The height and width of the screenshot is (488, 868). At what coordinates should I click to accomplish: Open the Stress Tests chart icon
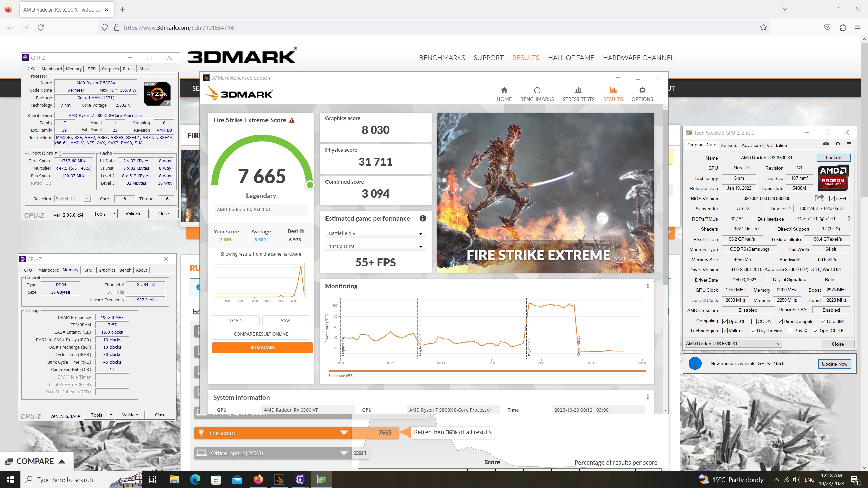tap(578, 90)
